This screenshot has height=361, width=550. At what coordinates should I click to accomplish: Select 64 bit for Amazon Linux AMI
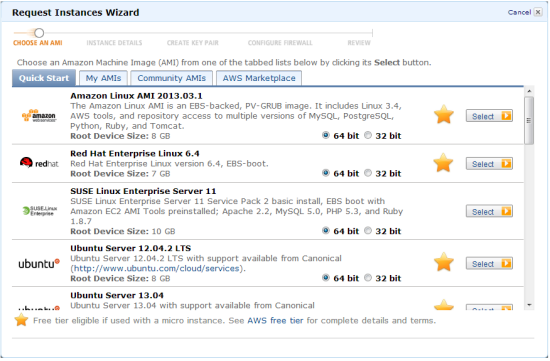326,135
